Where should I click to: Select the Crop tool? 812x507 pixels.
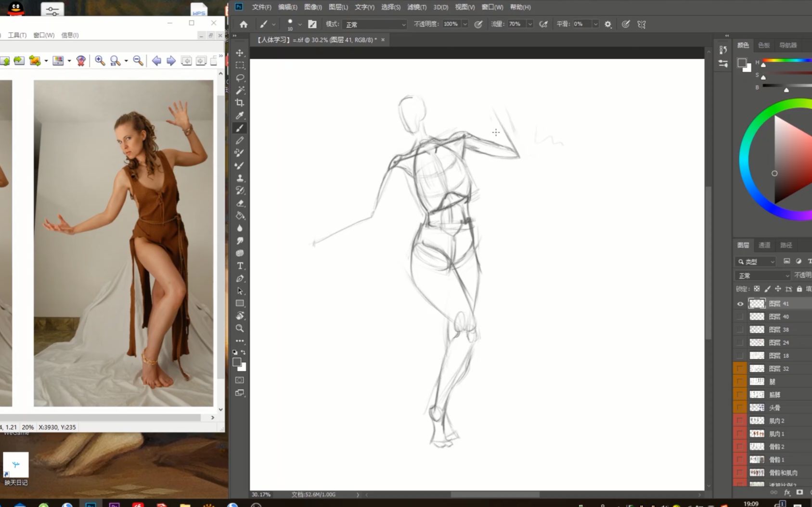240,102
